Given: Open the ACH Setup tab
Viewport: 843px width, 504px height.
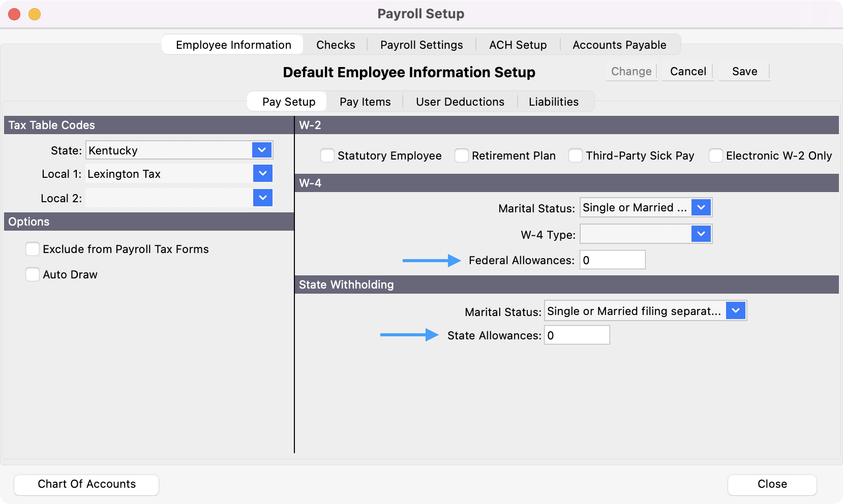Looking at the screenshot, I should point(518,45).
